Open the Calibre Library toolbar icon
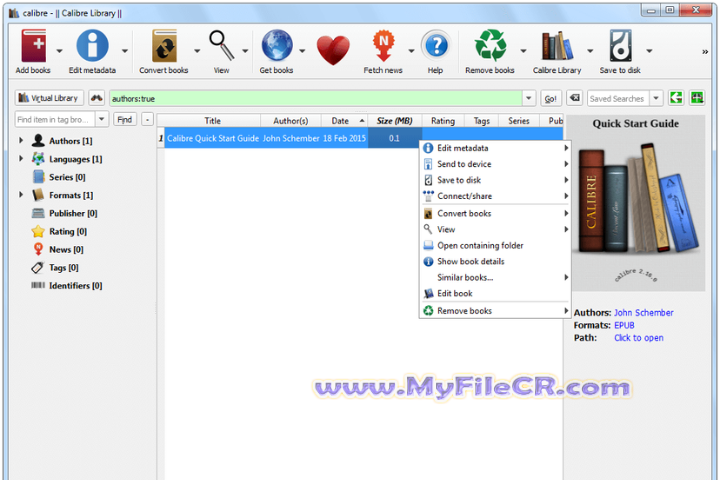Image resolution: width=720 pixels, height=480 pixels. [557, 45]
